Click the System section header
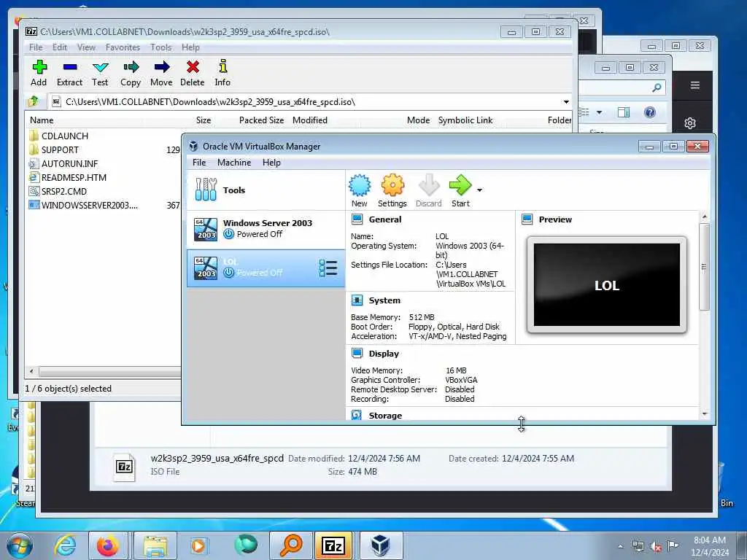The height and width of the screenshot is (560, 747). pos(384,300)
